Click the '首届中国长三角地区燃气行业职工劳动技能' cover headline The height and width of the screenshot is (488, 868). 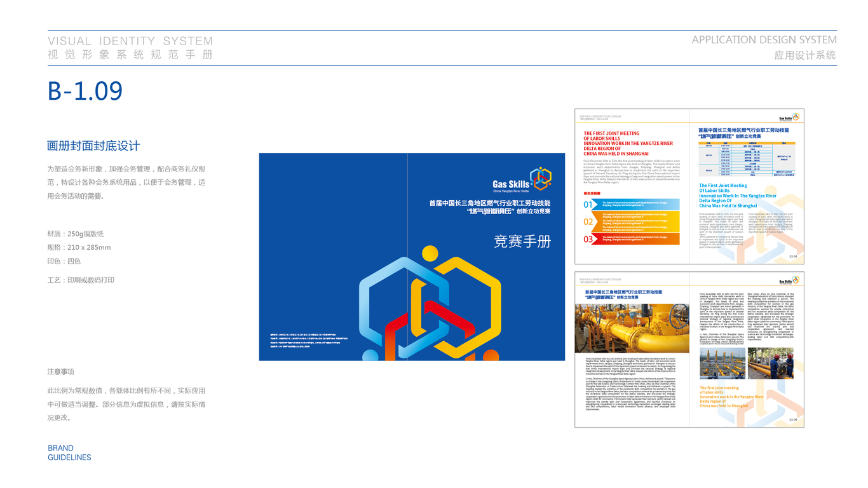point(490,203)
